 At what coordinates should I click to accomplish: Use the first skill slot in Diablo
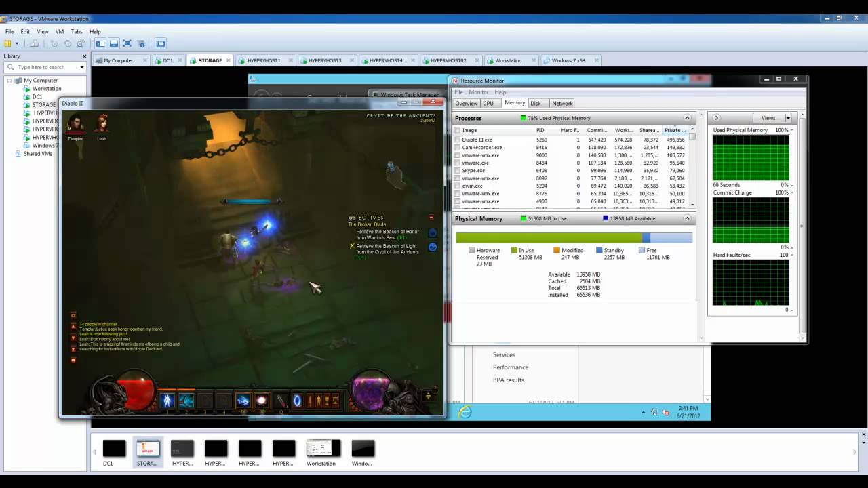(167, 401)
